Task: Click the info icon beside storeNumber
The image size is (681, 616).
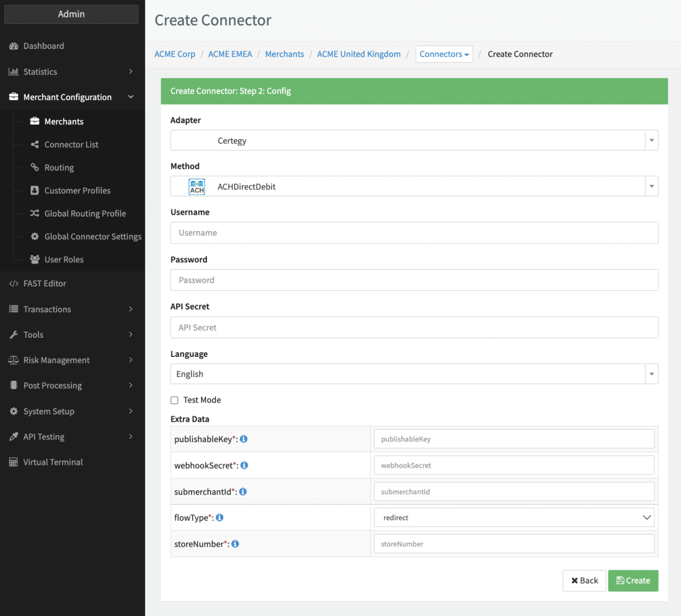Action: [235, 544]
